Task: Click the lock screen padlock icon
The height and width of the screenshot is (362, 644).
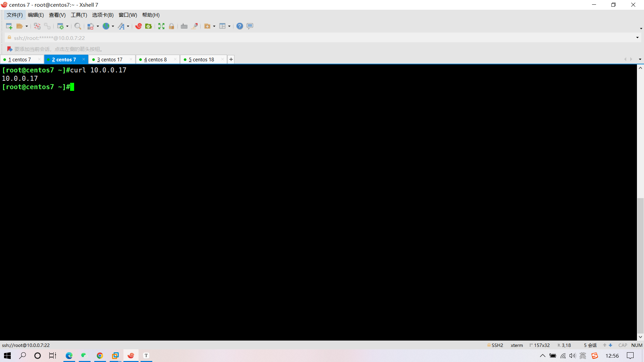Action: tap(171, 26)
